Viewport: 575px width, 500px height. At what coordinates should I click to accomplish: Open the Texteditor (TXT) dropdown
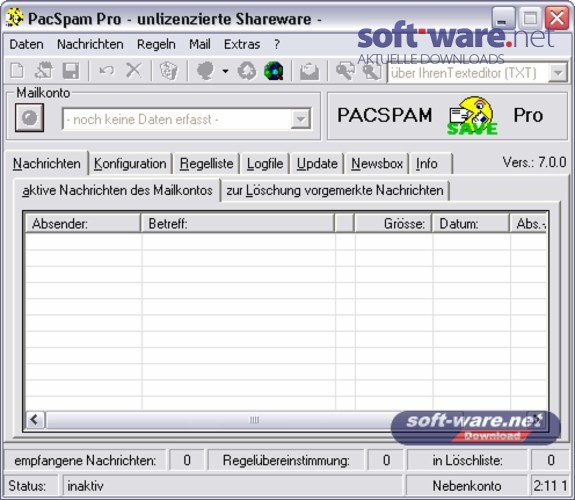pyautogui.click(x=558, y=73)
